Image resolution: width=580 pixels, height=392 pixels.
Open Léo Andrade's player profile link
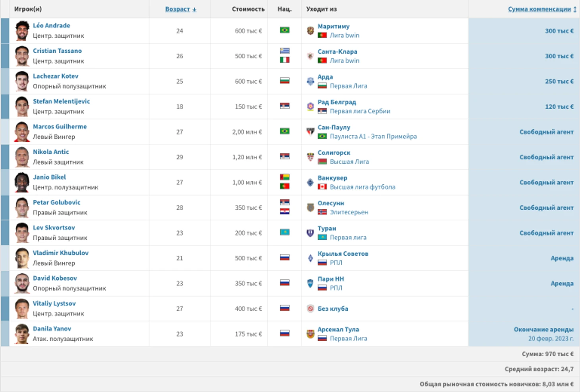tap(51, 25)
